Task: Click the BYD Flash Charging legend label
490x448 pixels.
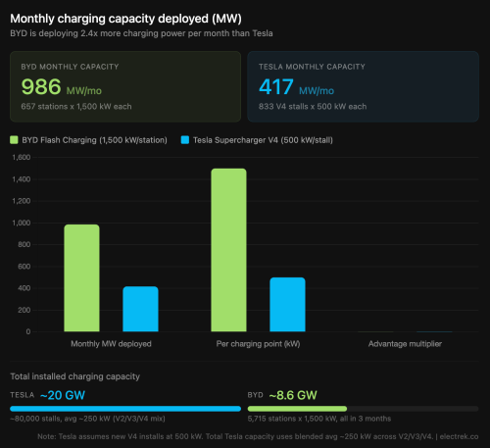Action: click(x=94, y=140)
